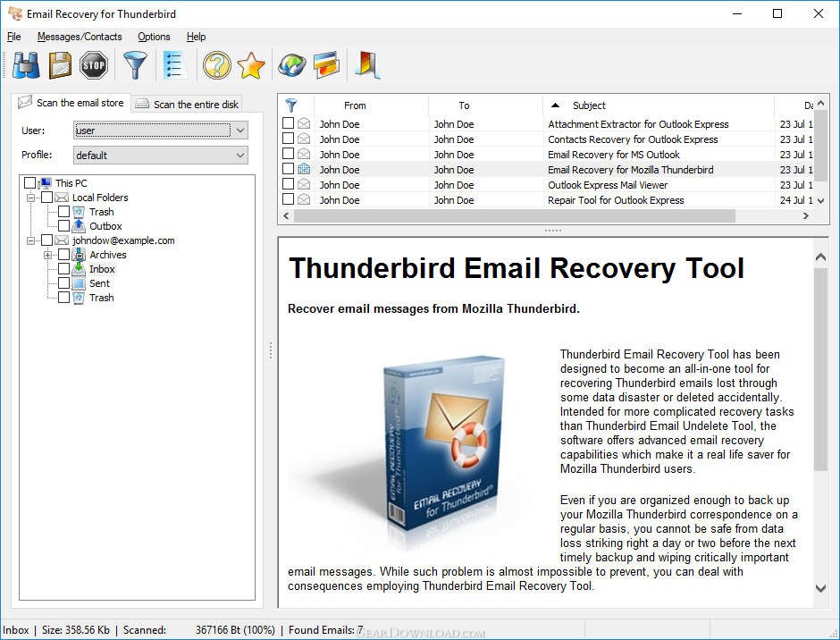This screenshot has width=840, height=640.
Task: Select the Inbox folder label in tree
Action: pyautogui.click(x=102, y=268)
